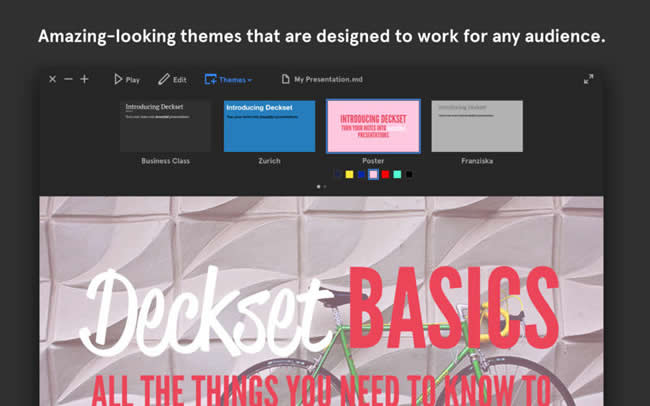Click the Zurich theme label
The height and width of the screenshot is (406, 650).
269,161
